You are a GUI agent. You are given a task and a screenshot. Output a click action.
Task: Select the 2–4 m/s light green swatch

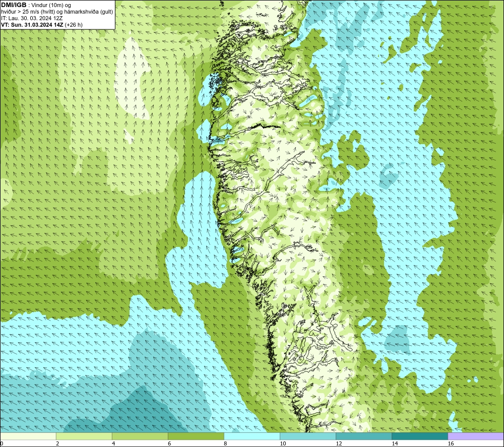click(84, 436)
